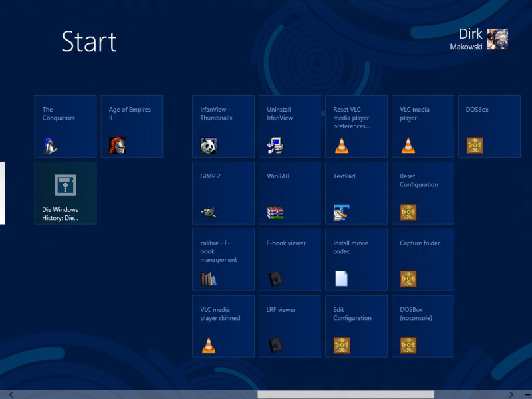Launch E-book viewer icon
Image resolution: width=532 pixels, height=399 pixels.
click(275, 279)
